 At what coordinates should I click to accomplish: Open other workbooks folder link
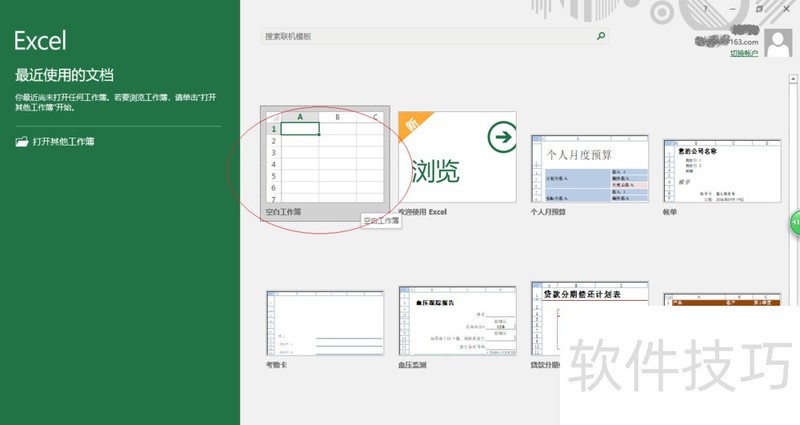tap(55, 141)
